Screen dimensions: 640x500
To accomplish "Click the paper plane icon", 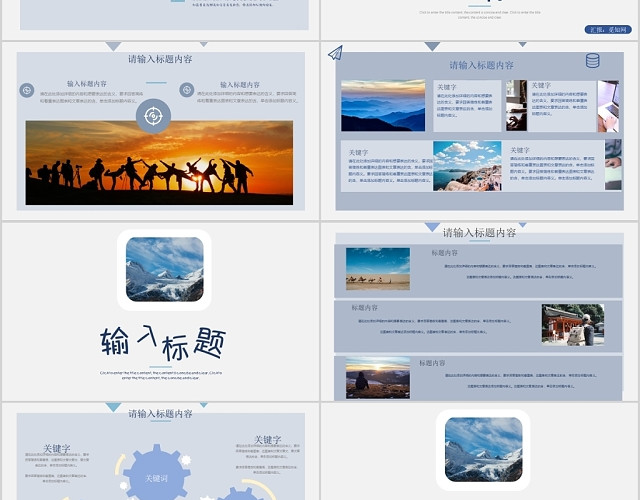I will pyautogui.click(x=336, y=53).
